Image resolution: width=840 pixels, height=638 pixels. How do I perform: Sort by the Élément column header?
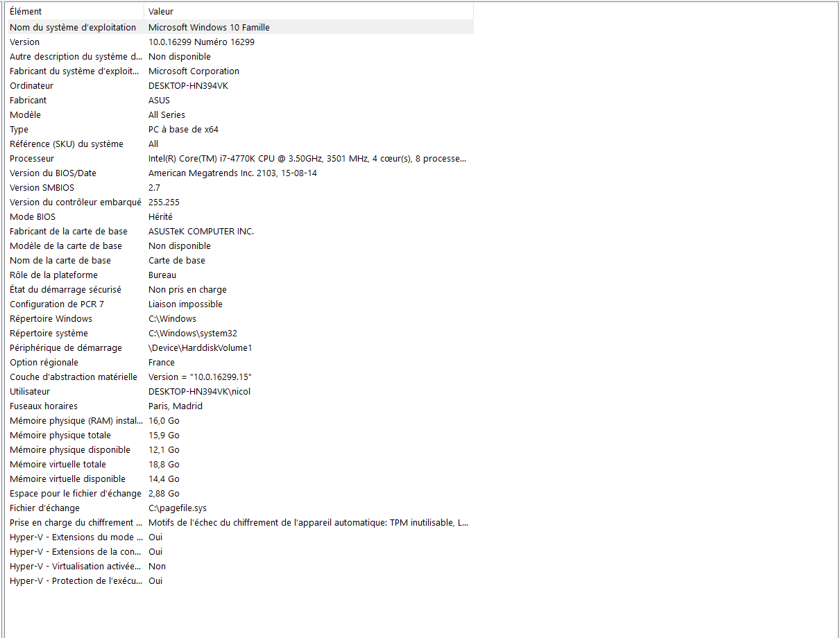[x=75, y=11]
